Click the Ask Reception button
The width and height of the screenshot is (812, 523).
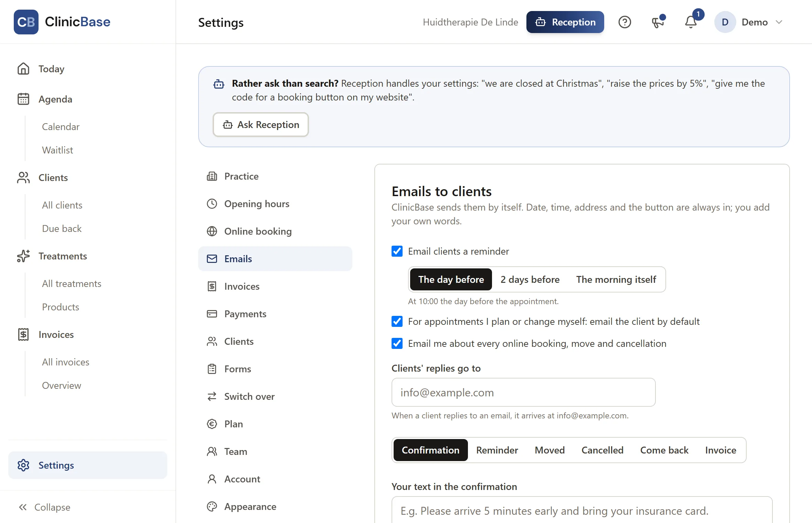tap(260, 125)
